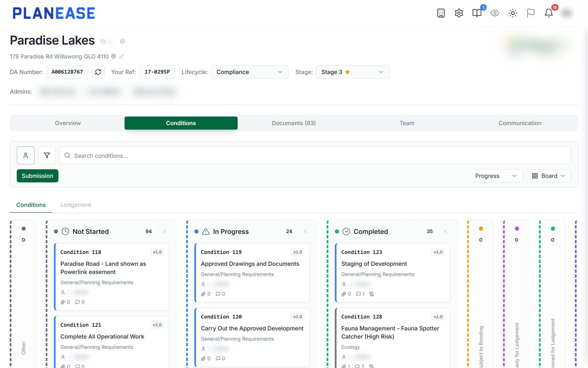Copy project name icon beside Paradise Lakes

tap(103, 41)
